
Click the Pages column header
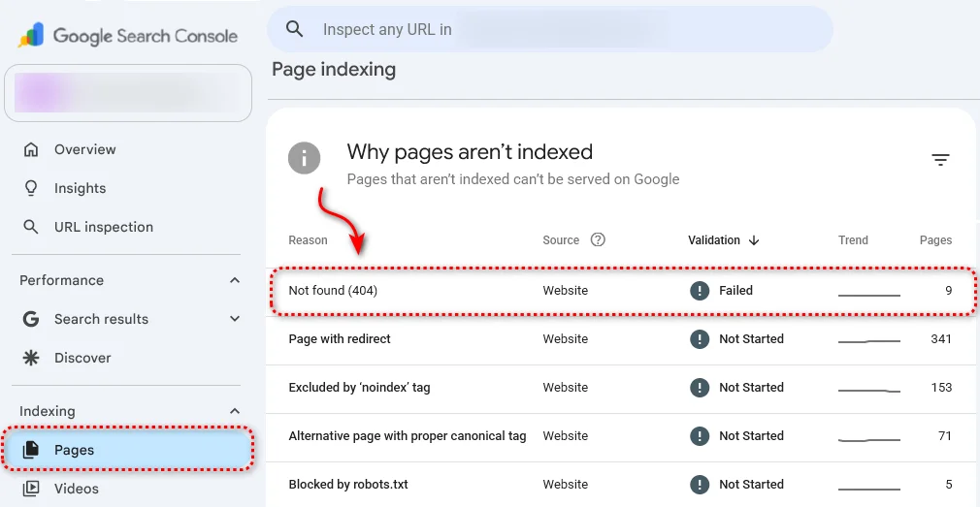click(x=935, y=240)
